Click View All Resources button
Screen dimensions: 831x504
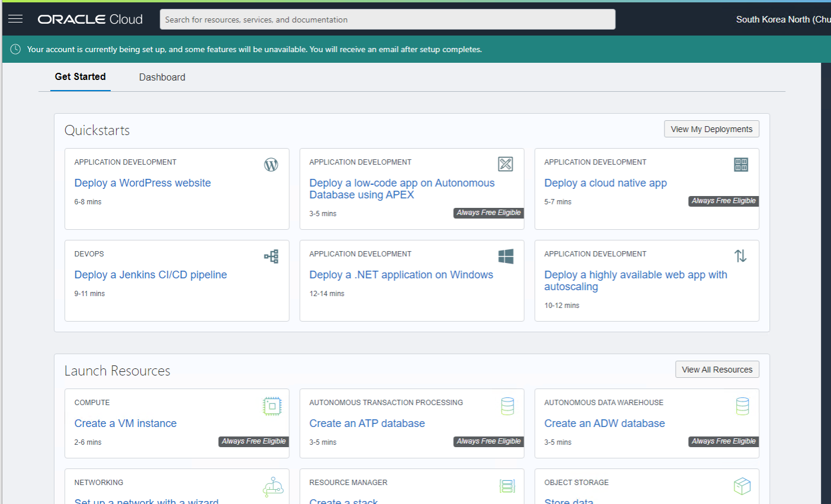pyautogui.click(x=717, y=370)
